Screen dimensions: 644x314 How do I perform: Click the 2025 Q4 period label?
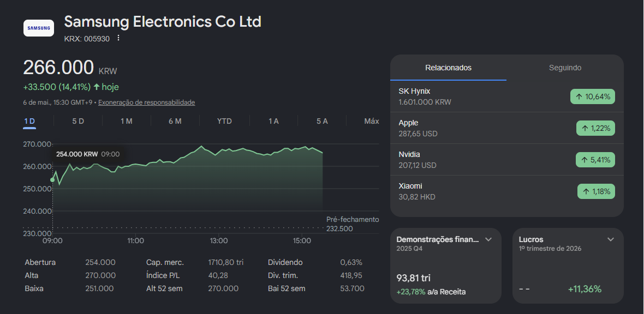coord(409,249)
